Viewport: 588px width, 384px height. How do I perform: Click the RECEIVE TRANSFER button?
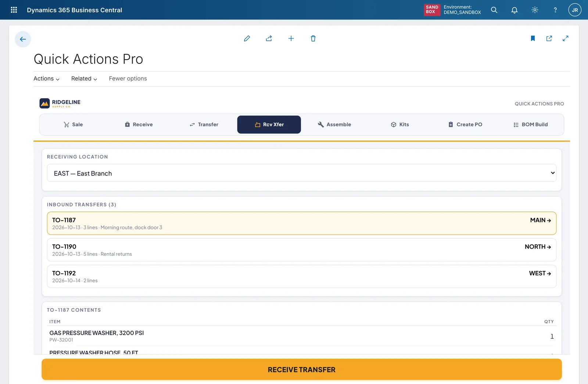coord(301,369)
